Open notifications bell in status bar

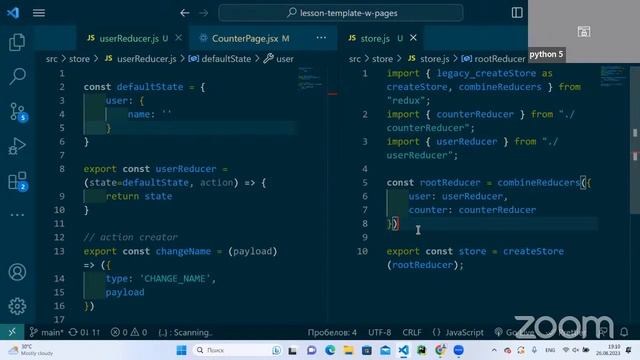point(624,332)
